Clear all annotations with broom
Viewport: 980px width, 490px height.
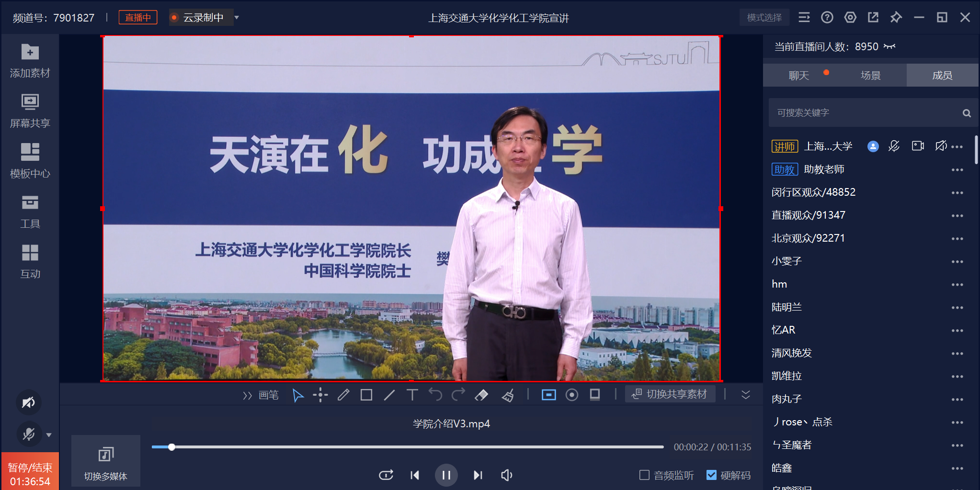[508, 395]
